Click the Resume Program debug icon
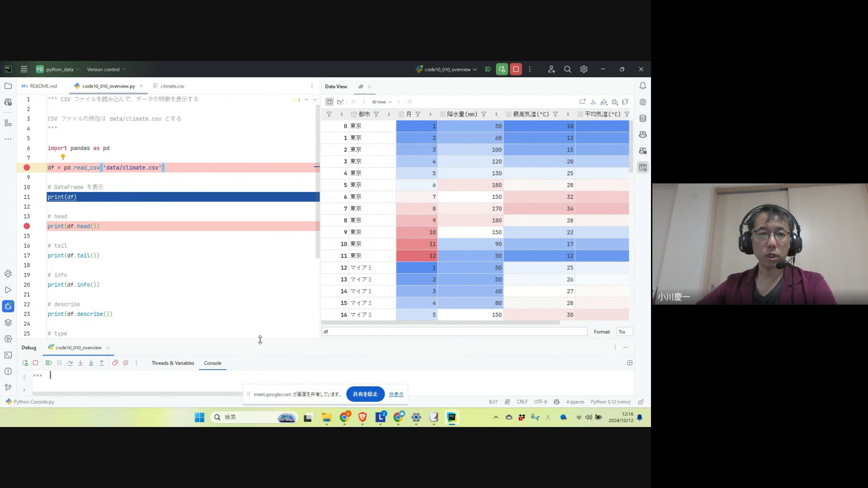 (49, 363)
